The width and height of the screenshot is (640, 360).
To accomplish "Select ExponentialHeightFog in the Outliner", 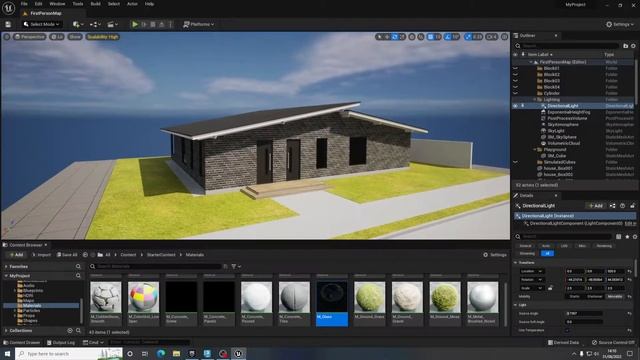I will pos(569,112).
